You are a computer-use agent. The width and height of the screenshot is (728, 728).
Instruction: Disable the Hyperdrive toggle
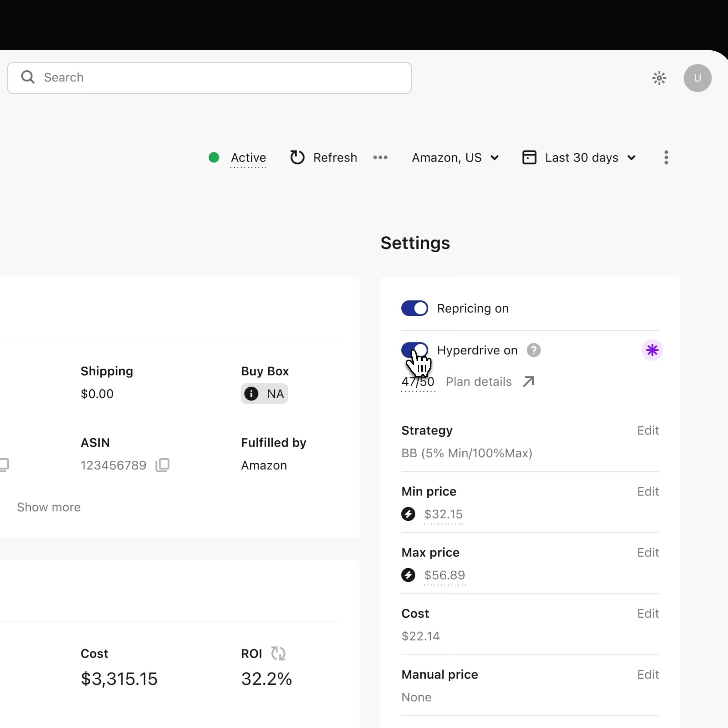coord(415,350)
